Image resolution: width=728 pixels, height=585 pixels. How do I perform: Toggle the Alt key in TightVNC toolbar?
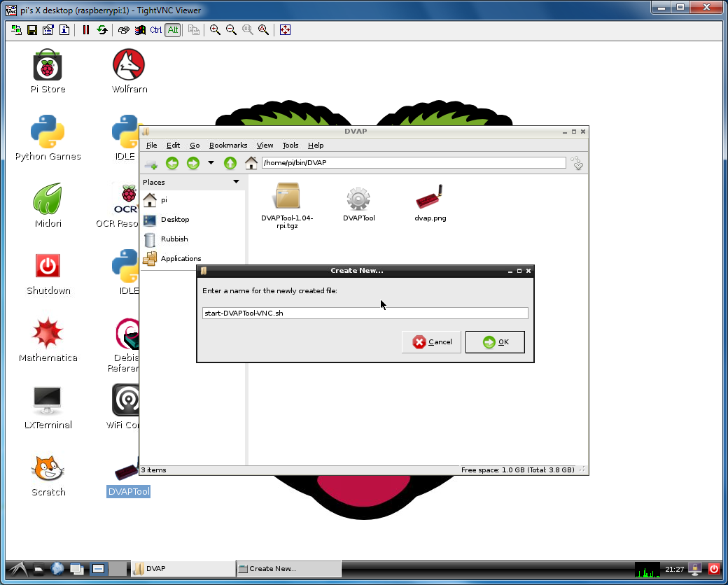pos(172,29)
